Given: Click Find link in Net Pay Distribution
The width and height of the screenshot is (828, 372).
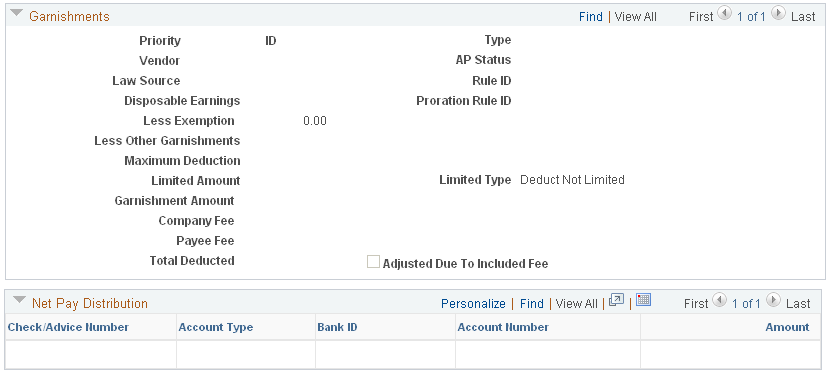Looking at the screenshot, I should click(531, 303).
